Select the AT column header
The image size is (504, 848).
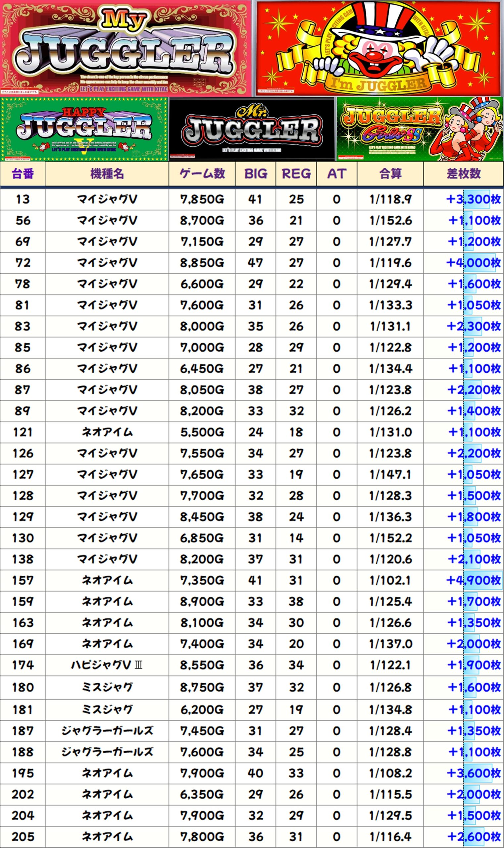click(x=336, y=174)
